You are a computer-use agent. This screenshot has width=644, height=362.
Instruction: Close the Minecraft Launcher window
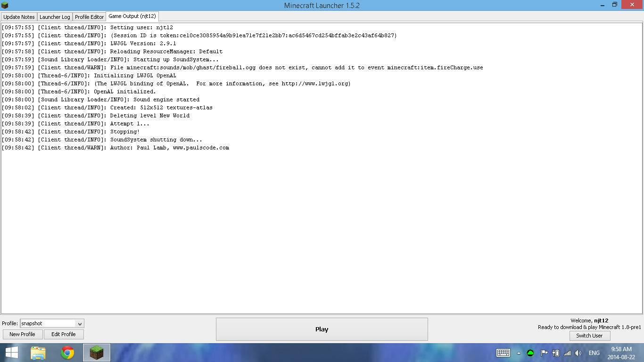coord(632,4)
